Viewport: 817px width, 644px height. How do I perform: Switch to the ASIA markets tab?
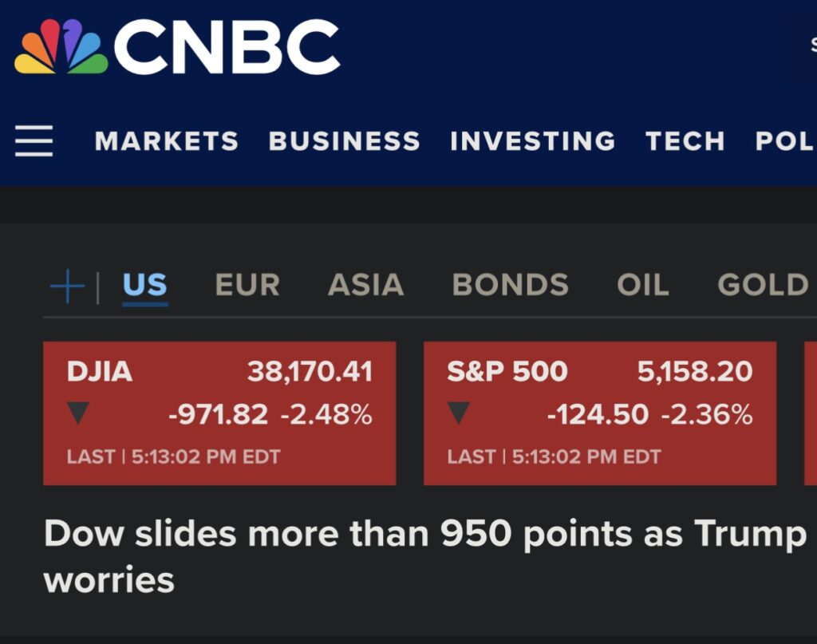[365, 285]
